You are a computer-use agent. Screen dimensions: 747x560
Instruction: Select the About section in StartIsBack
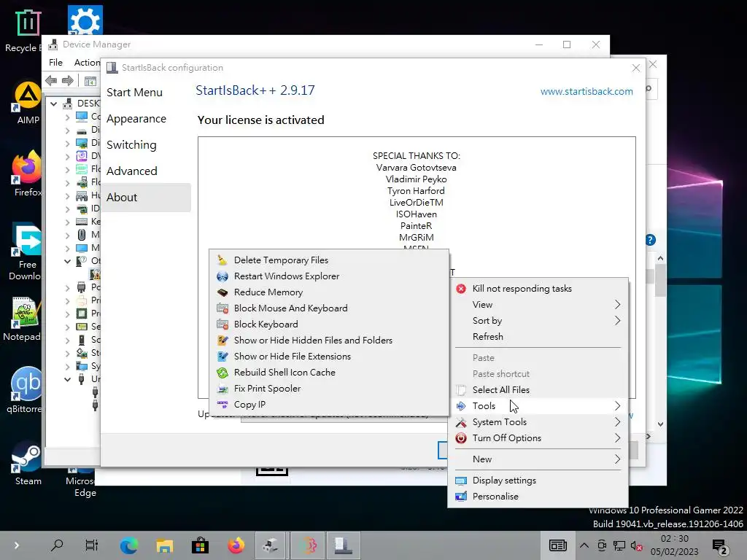point(146,197)
